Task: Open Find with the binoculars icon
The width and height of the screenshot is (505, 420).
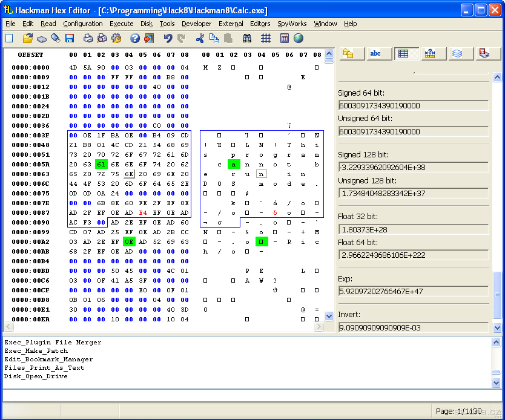Action: (247, 38)
